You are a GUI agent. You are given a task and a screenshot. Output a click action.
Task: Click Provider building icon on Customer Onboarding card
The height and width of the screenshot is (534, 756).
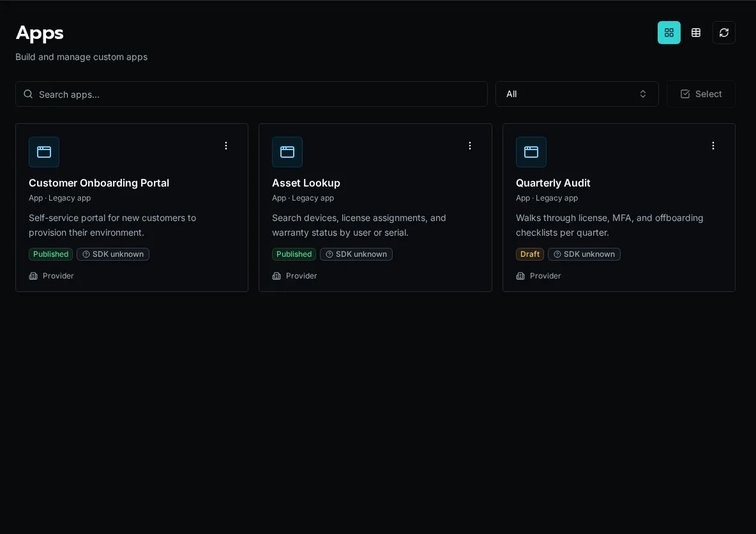[x=33, y=276]
